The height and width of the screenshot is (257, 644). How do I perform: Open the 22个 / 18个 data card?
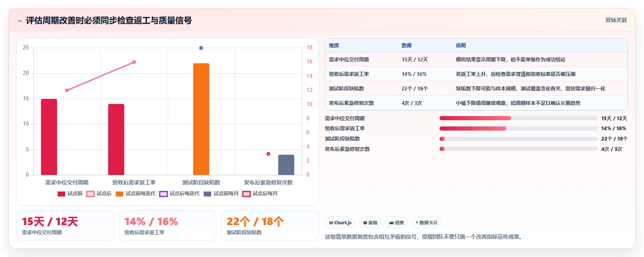270,225
